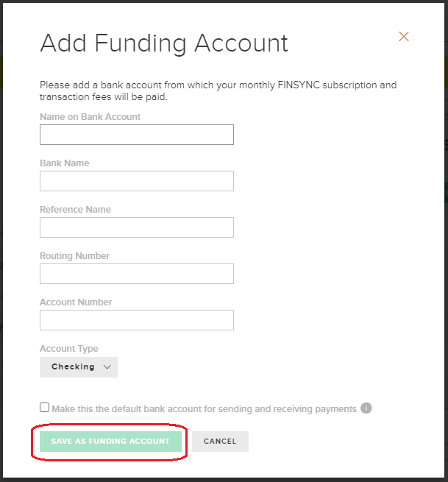
Task: Open the Account Type Checking dropdown
Action: click(79, 367)
